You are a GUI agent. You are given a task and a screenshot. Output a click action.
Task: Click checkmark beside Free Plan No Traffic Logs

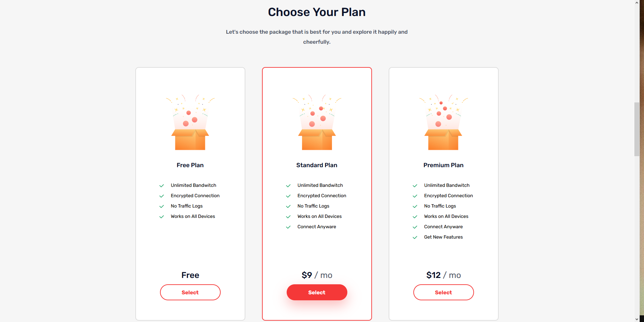162,206
